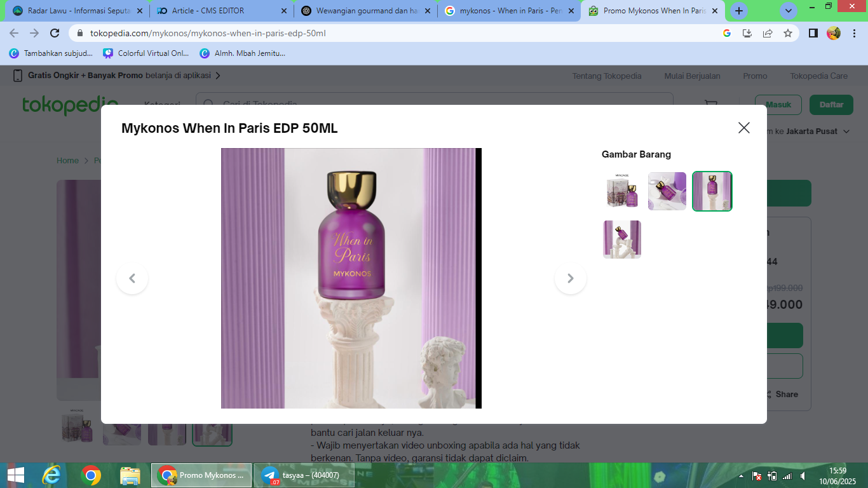This screenshot has width=868, height=488.
Task: Click the Daftar register button
Action: pos(831,105)
